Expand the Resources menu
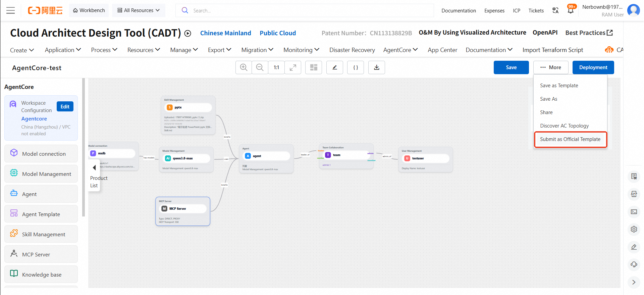Image resolution: width=644 pixels, height=295 pixels. click(x=144, y=50)
